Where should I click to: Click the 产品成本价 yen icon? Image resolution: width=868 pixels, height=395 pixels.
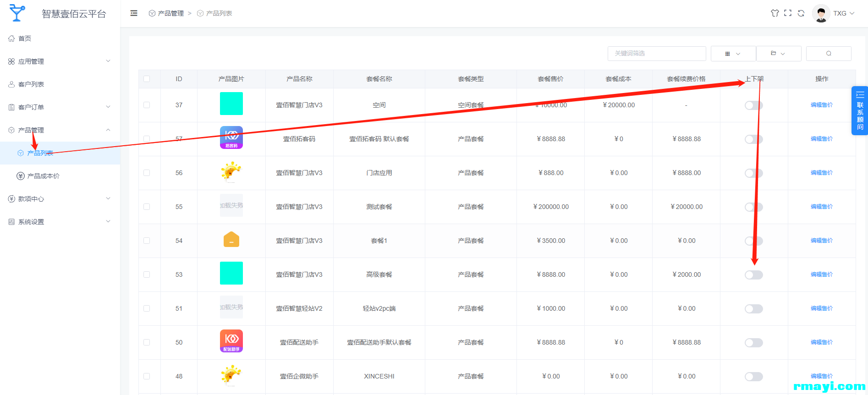pyautogui.click(x=21, y=176)
